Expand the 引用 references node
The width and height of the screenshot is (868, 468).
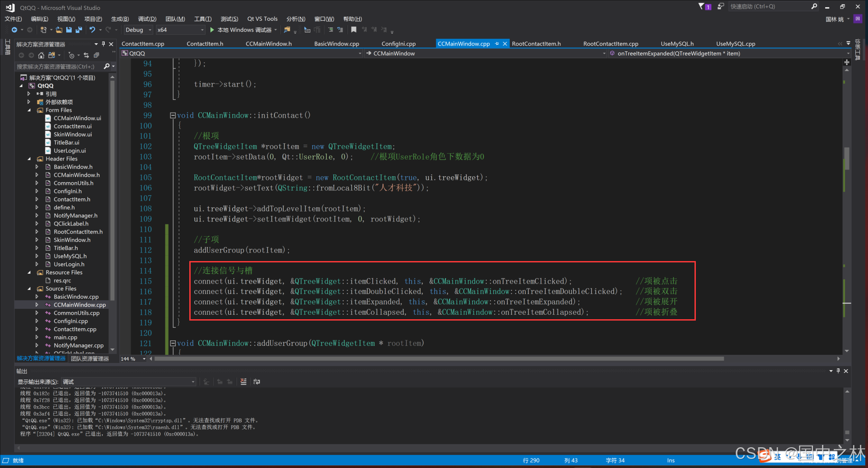(29, 94)
